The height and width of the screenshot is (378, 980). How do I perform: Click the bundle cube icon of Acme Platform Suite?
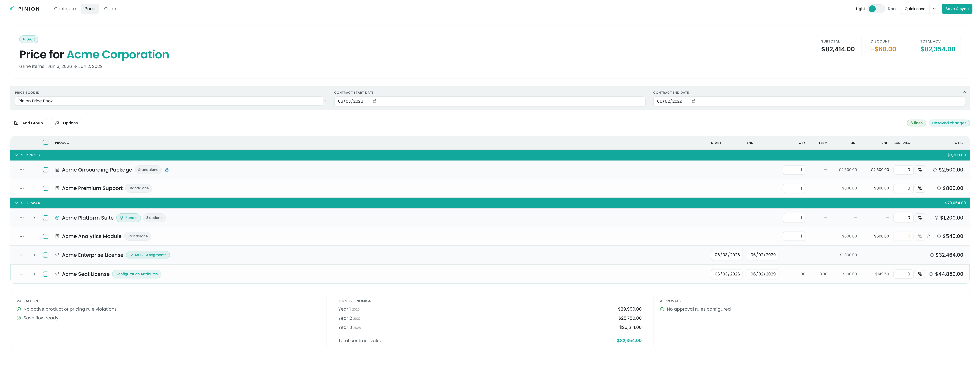57,218
